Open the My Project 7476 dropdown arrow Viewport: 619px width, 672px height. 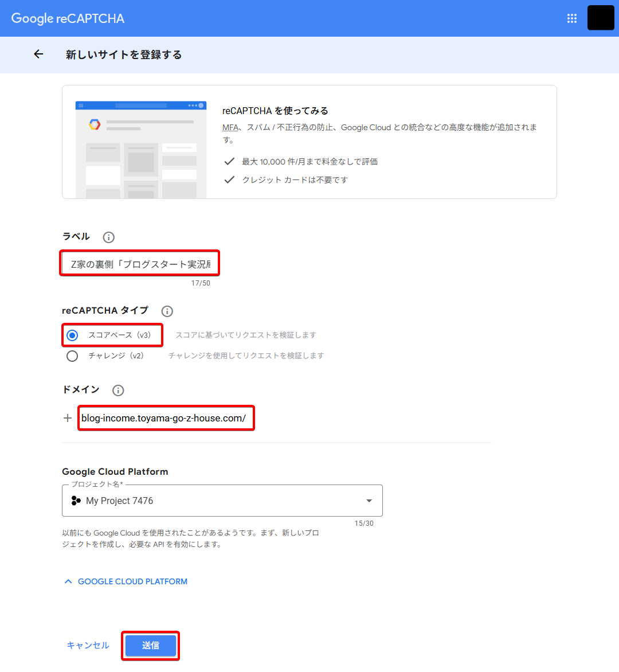pos(369,501)
